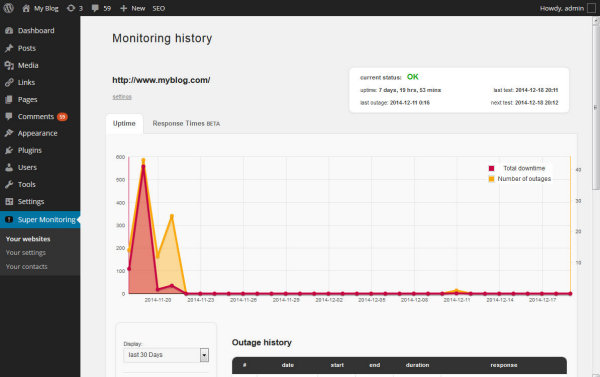Open the Appearance brush icon
600x377 pixels.
point(9,133)
